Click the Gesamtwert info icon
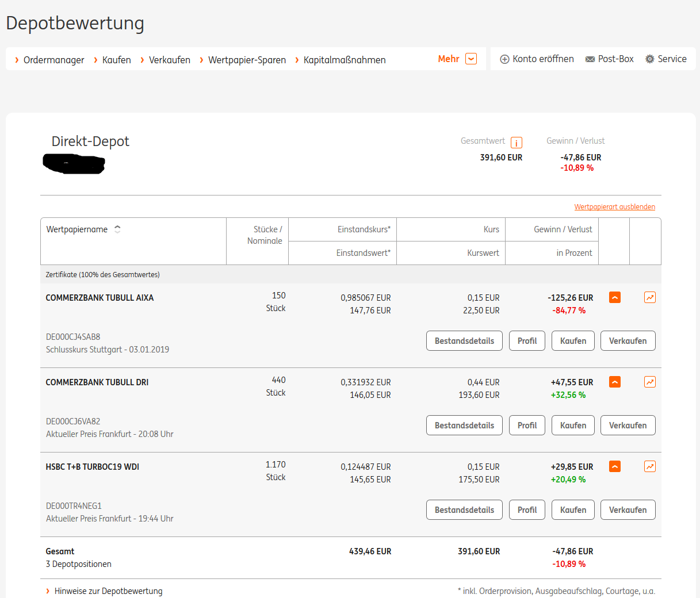This screenshot has height=598, width=700. pyautogui.click(x=516, y=143)
